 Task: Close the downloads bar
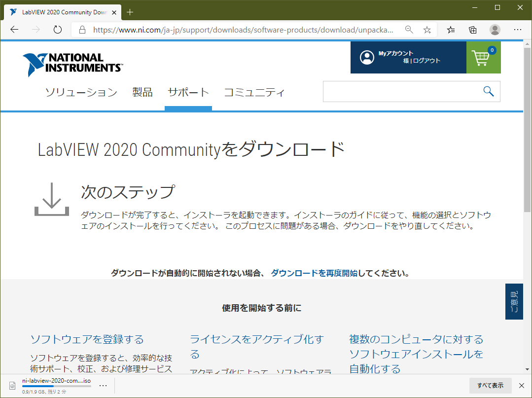click(x=522, y=386)
